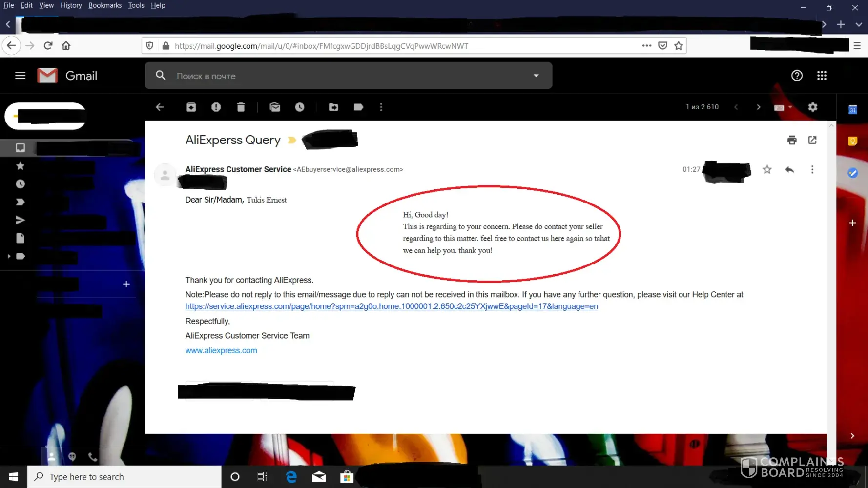Get add-ons plus button
The height and width of the screenshot is (488, 868).
tap(852, 223)
